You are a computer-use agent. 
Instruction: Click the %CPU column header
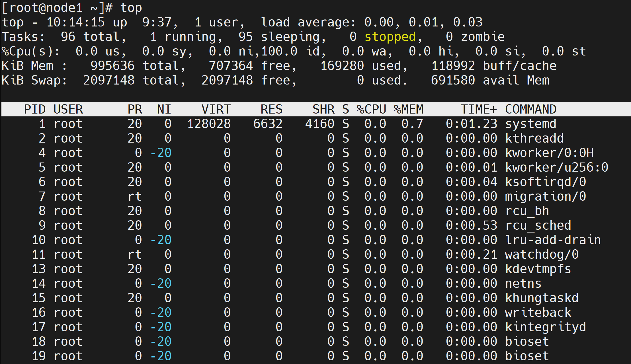coord(371,109)
